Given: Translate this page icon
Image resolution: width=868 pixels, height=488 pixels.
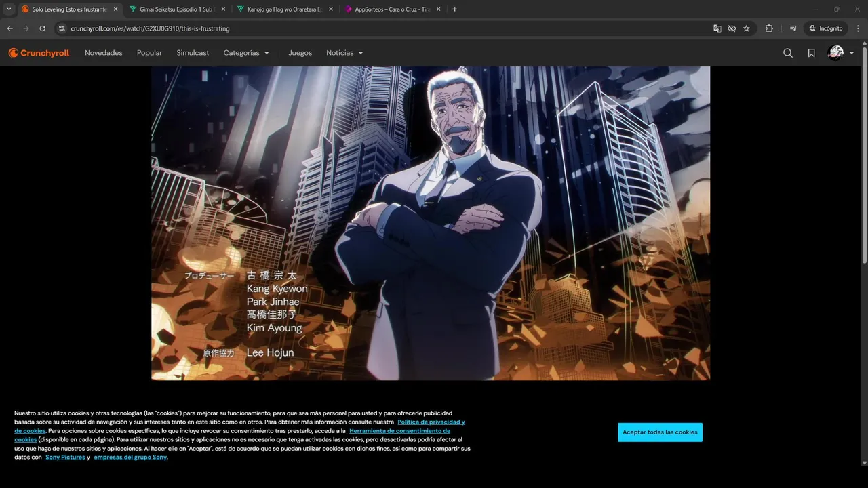Looking at the screenshot, I should [717, 28].
